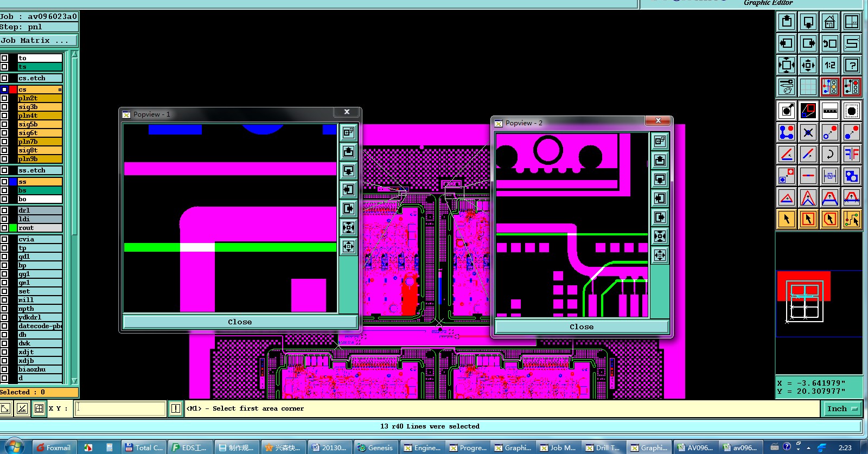
Task: Expand the small marker on cs layer row
Action: [60, 89]
